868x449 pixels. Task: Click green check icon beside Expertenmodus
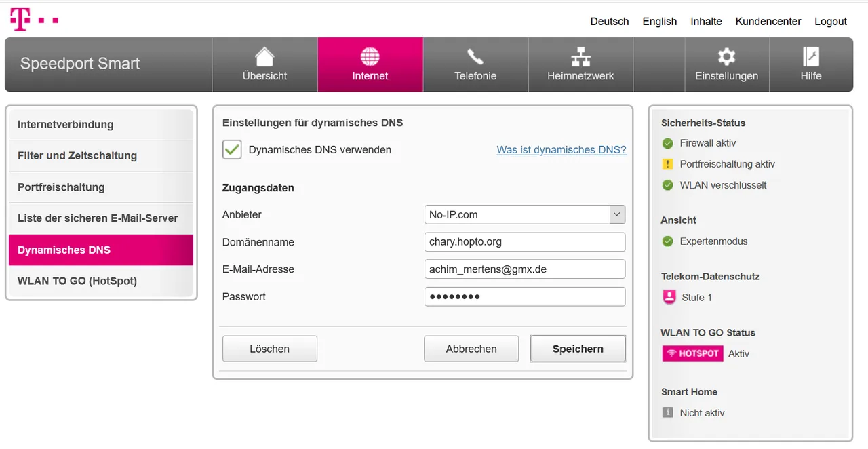point(667,241)
